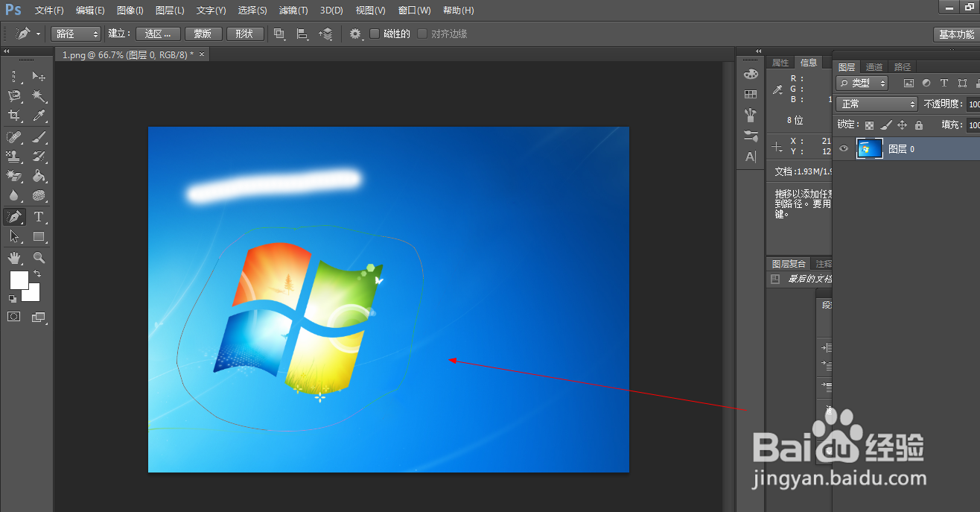
Task: Toggle lock transparent pixels
Action: point(869,125)
